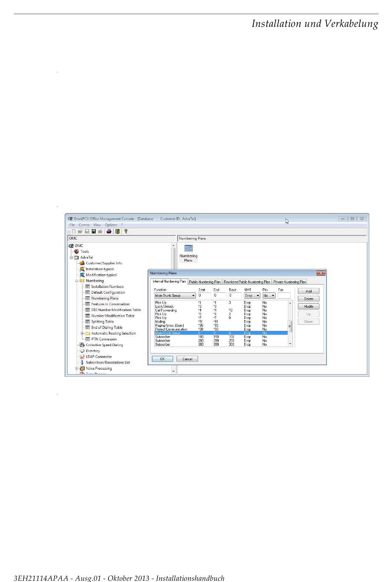Click the Automatic Routing Selection folder icon
The image size is (392, 582).
tap(87, 333)
